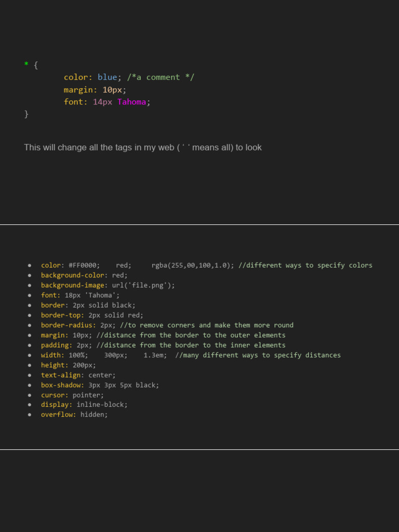Viewport: 399px width, 532px height.
Task: Click the 'background-color' property name
Action: pyautogui.click(x=73, y=275)
